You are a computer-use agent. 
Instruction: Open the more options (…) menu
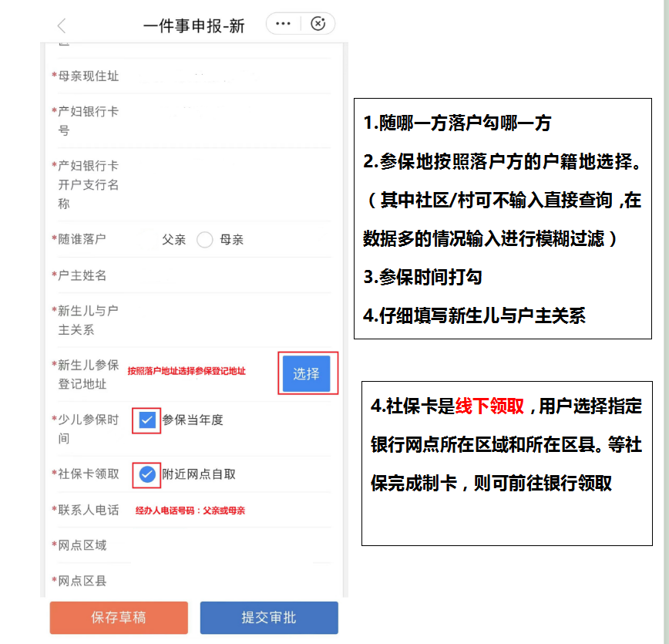(283, 24)
